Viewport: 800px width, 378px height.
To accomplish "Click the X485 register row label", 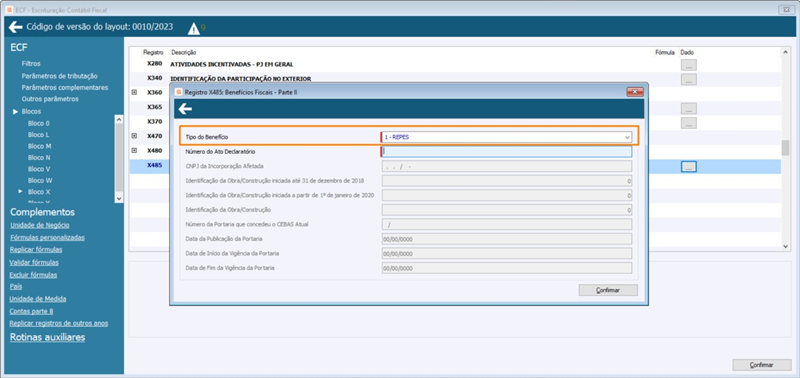I will point(155,165).
